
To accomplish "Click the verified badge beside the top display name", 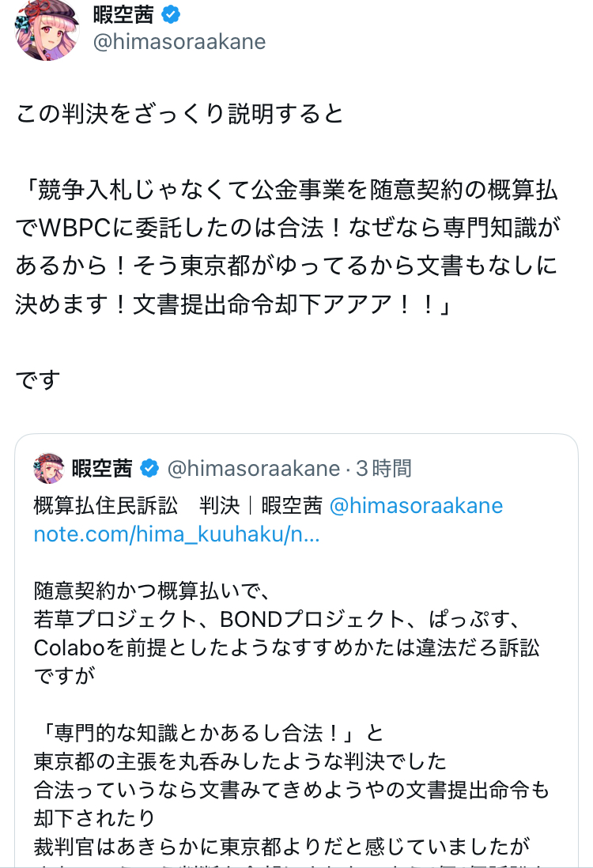I will 172,14.
